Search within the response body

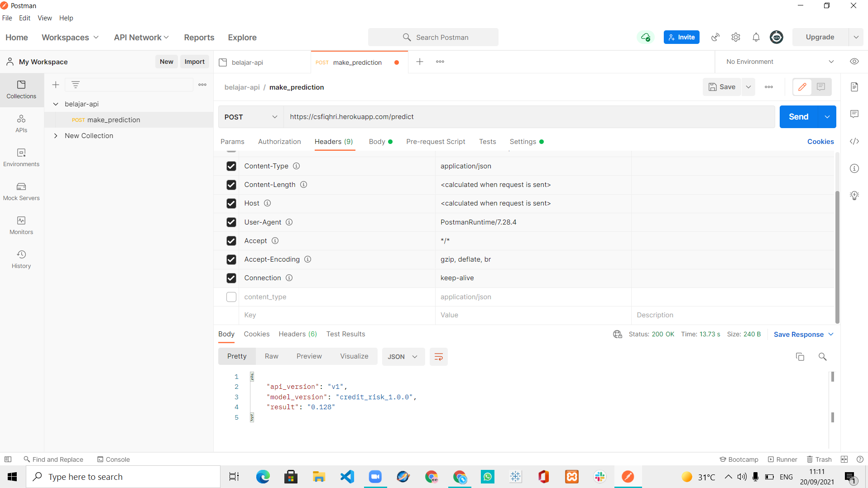[x=823, y=357]
